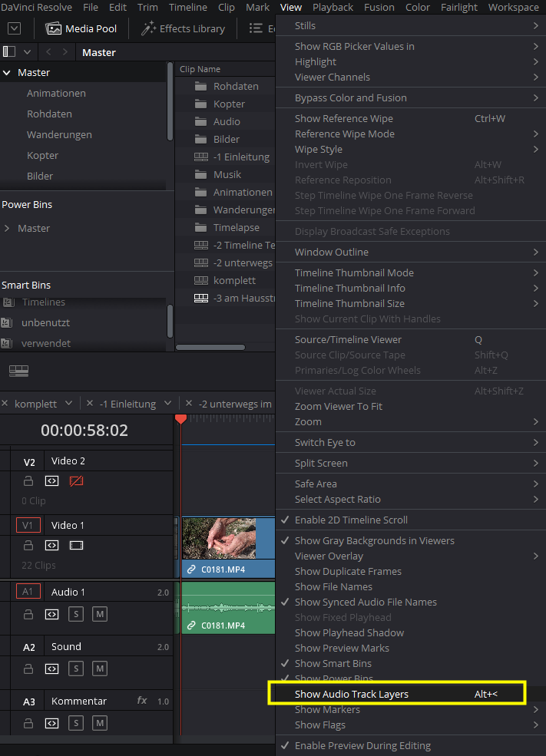Close the komplett timeline tab
This screenshot has width=546, height=756.
coord(5,403)
